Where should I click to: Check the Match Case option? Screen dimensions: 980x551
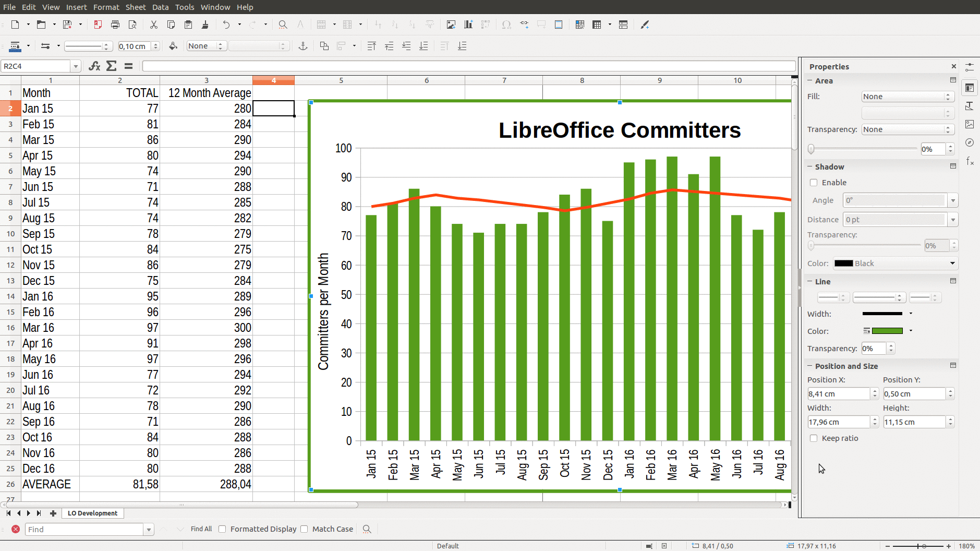coord(305,529)
